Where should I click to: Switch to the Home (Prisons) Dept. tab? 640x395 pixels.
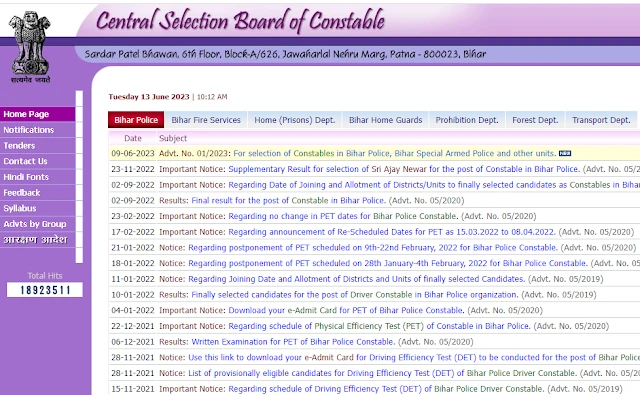coord(295,120)
